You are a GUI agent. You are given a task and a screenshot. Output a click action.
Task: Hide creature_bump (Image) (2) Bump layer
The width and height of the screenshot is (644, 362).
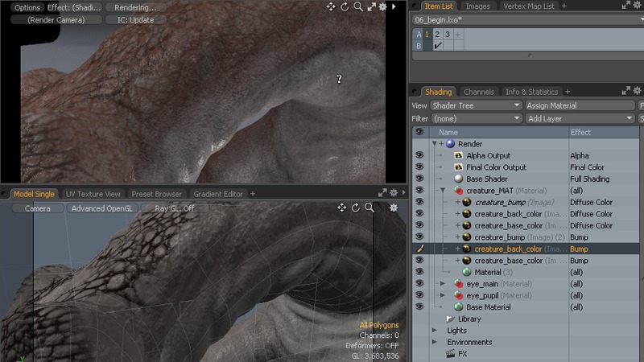tap(419, 237)
